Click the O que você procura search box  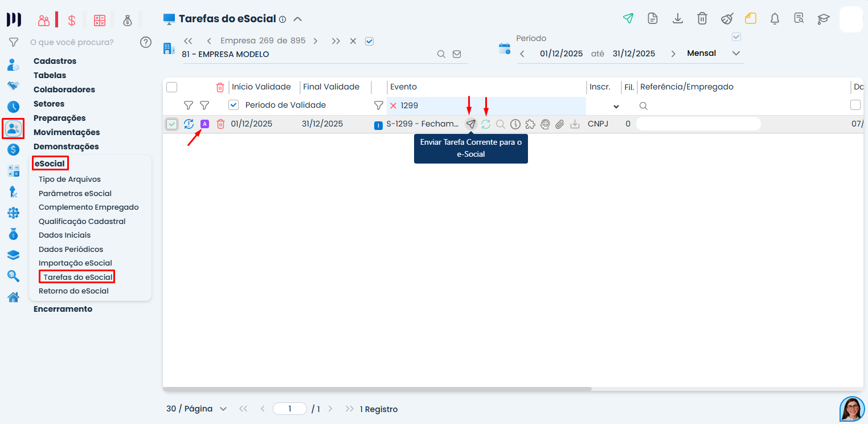(x=72, y=42)
